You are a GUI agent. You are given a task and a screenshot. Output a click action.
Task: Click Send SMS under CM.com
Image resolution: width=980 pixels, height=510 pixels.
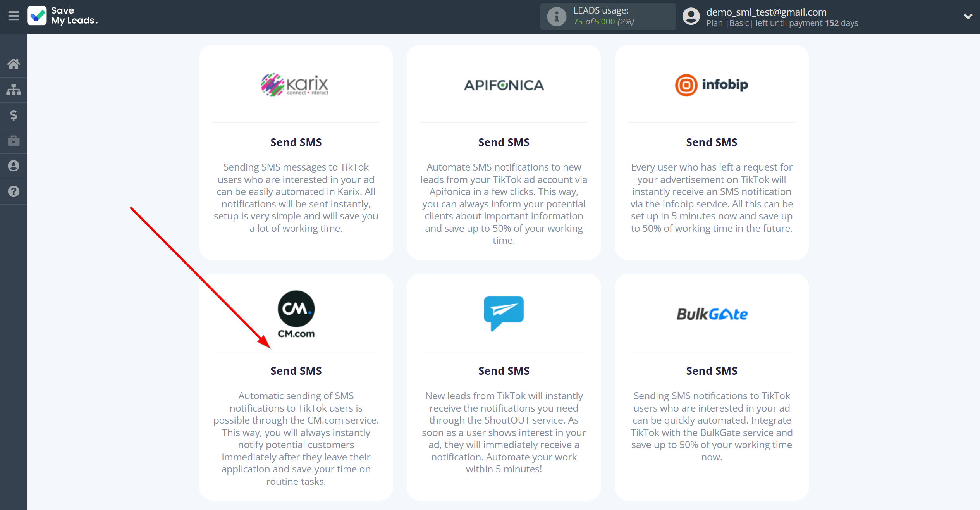pyautogui.click(x=296, y=371)
